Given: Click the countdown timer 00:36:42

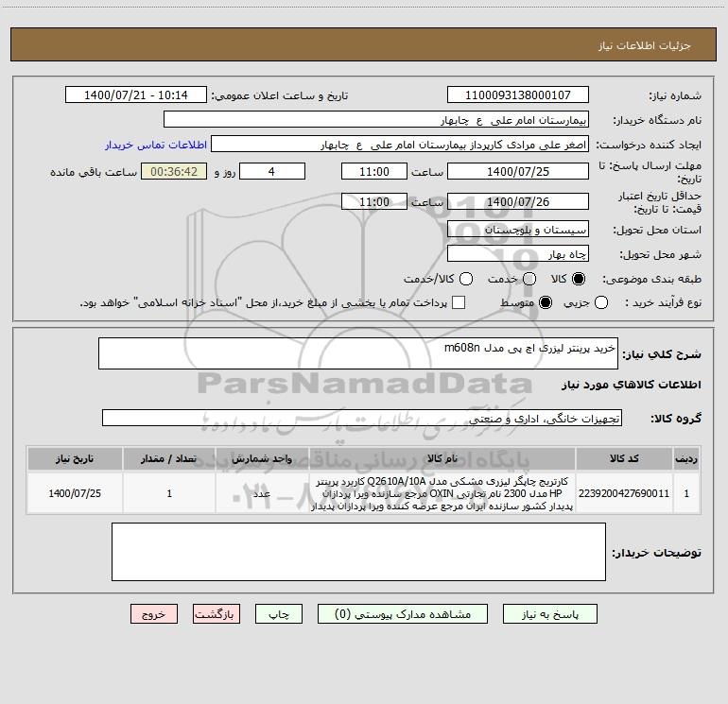Looking at the screenshot, I should click(x=174, y=171).
